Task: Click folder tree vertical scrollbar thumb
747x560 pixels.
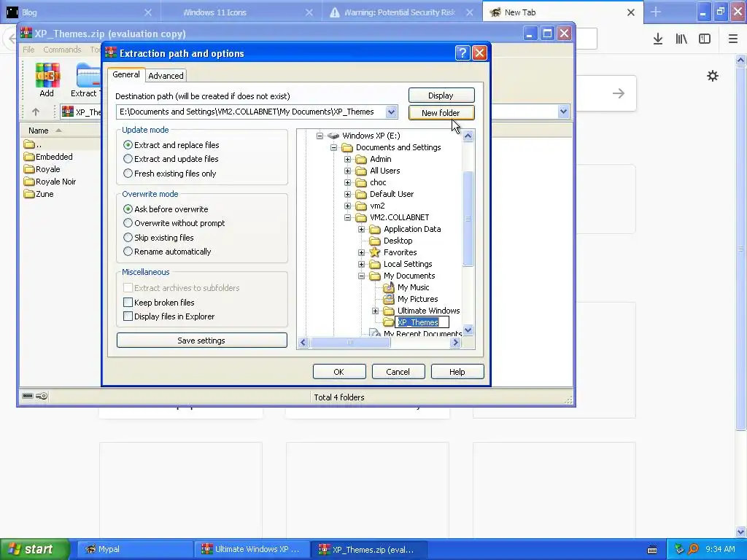Action: [x=468, y=219]
